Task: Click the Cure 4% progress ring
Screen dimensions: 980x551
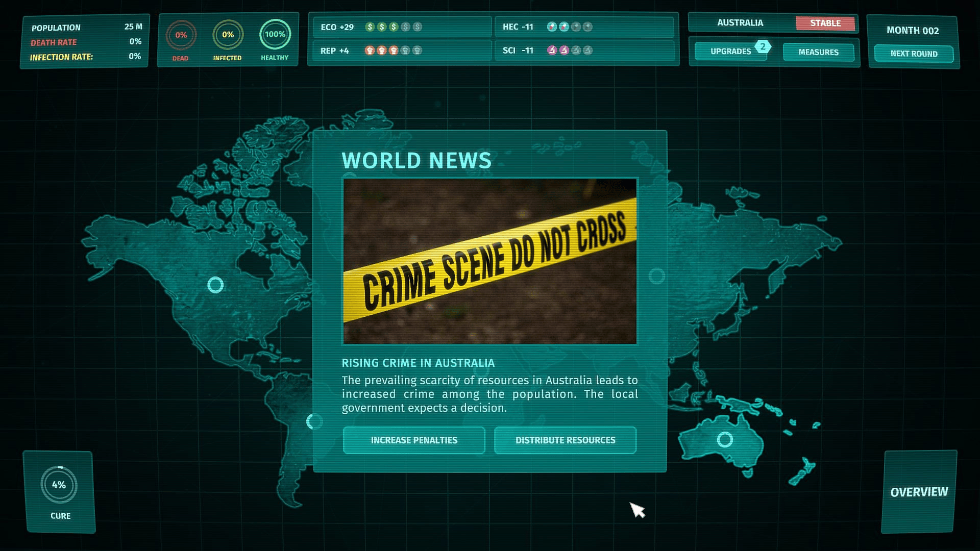Action: 59,485
